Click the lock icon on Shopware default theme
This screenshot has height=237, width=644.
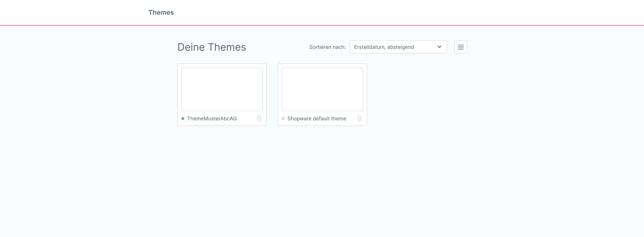coord(359,118)
